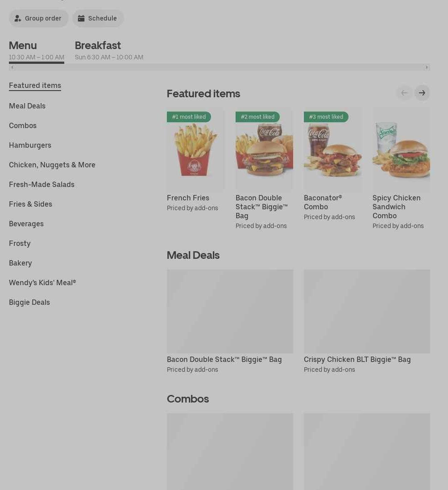Open the Biggie Deals category
This screenshot has width=448, height=490.
(x=29, y=303)
